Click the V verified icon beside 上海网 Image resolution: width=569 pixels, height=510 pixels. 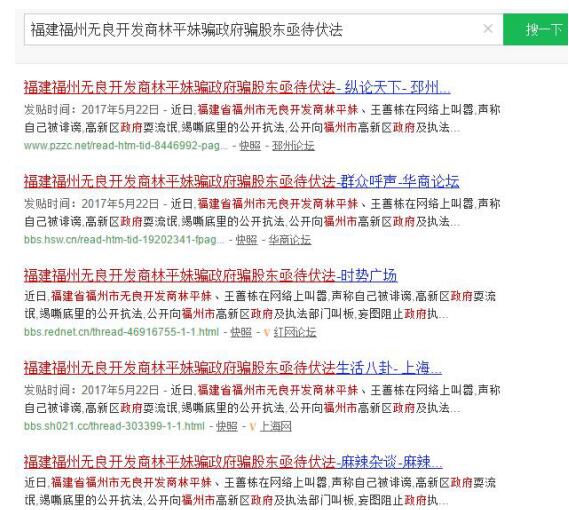pos(253,426)
